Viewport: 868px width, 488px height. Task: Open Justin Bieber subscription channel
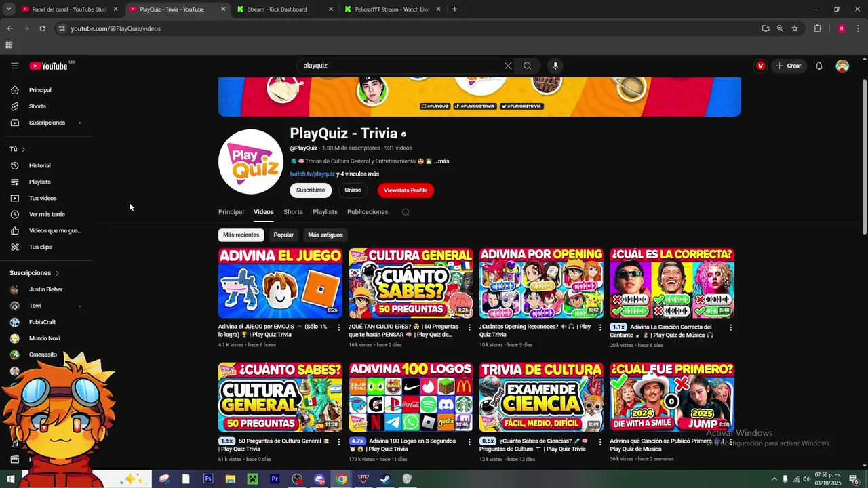[46, 289]
